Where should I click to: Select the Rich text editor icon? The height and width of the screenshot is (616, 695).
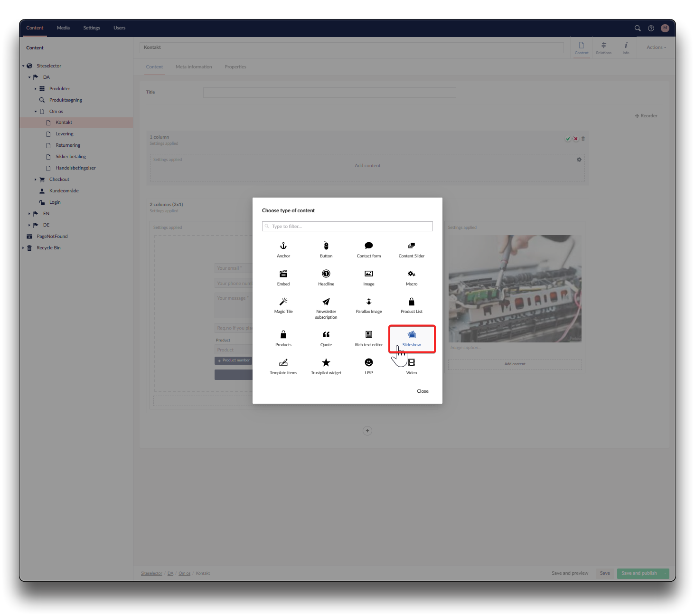369,335
